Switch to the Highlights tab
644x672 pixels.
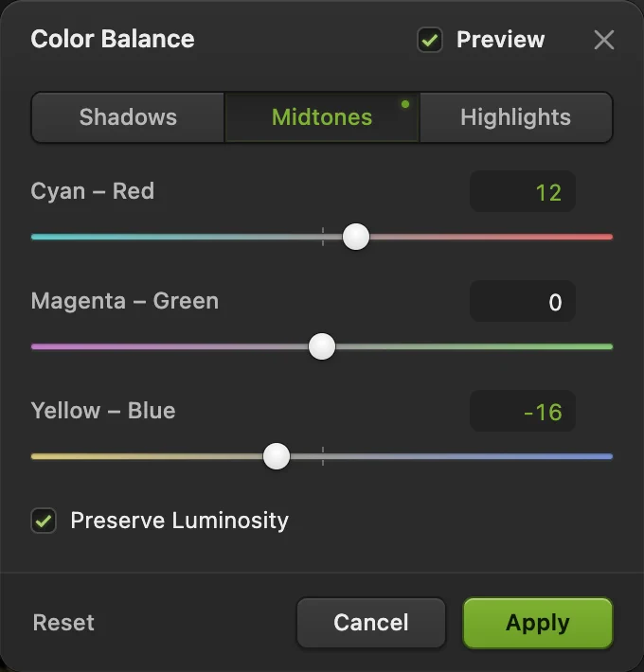[x=516, y=117]
